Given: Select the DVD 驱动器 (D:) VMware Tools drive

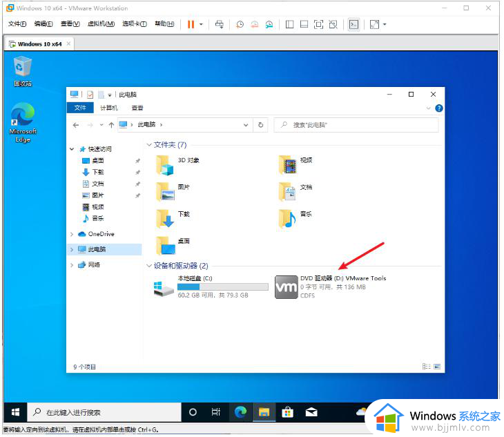Looking at the screenshot, I should pyautogui.click(x=331, y=287).
